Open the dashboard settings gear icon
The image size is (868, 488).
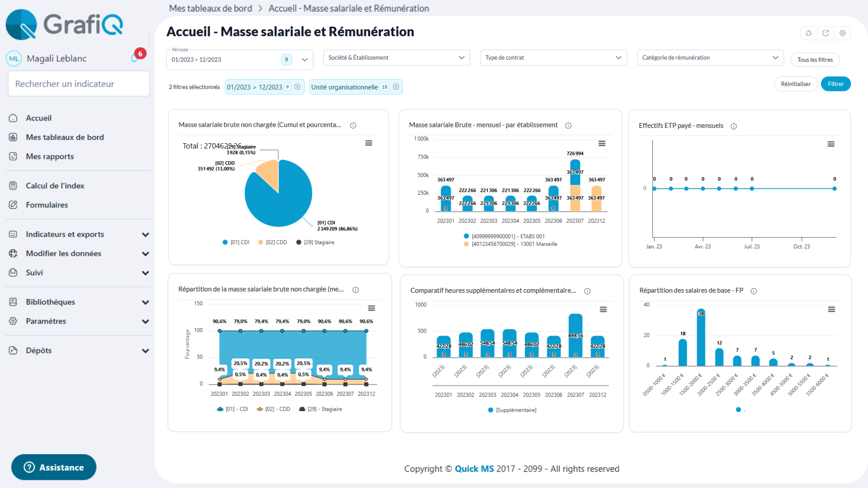842,33
